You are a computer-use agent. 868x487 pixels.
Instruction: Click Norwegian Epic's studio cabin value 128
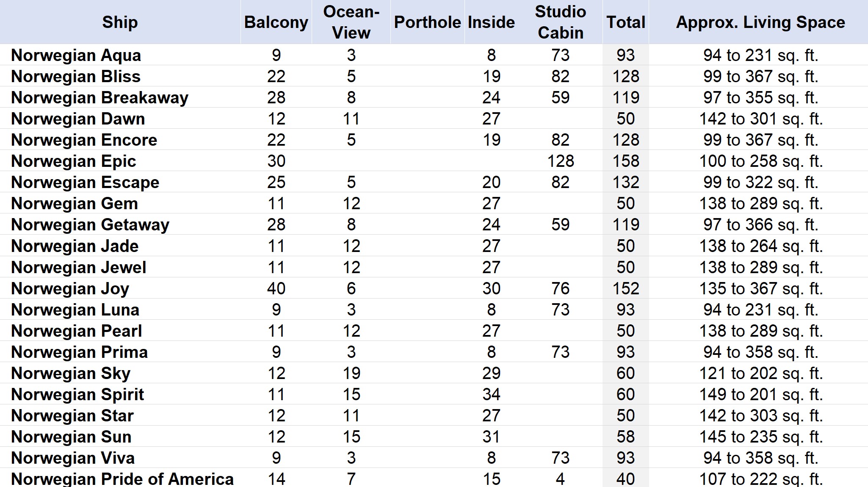pos(560,161)
